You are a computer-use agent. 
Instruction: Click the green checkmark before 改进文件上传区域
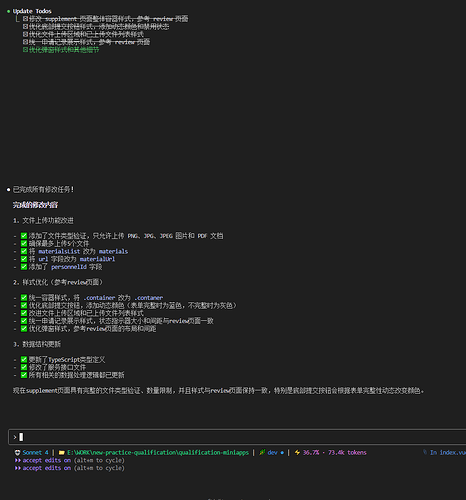(24, 313)
